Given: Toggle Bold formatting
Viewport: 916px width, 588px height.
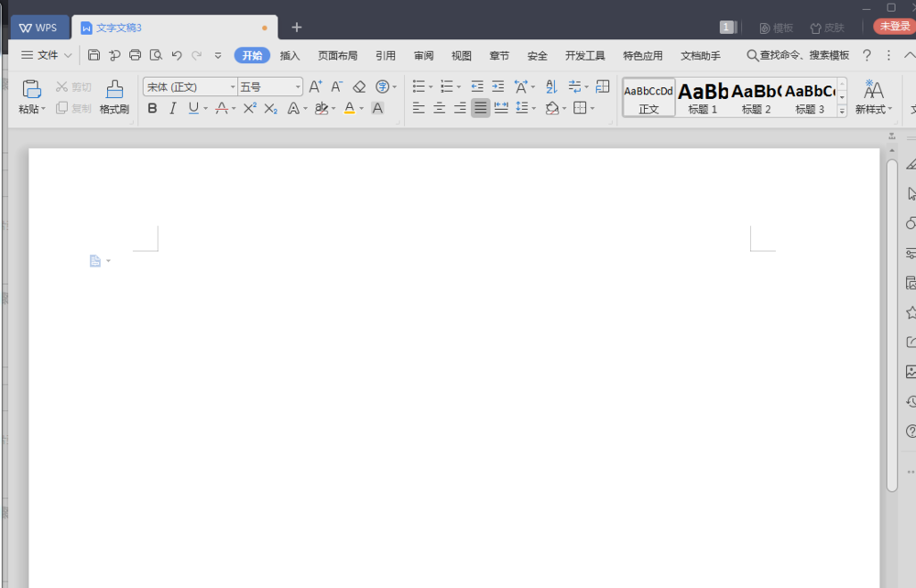Looking at the screenshot, I should click(152, 108).
